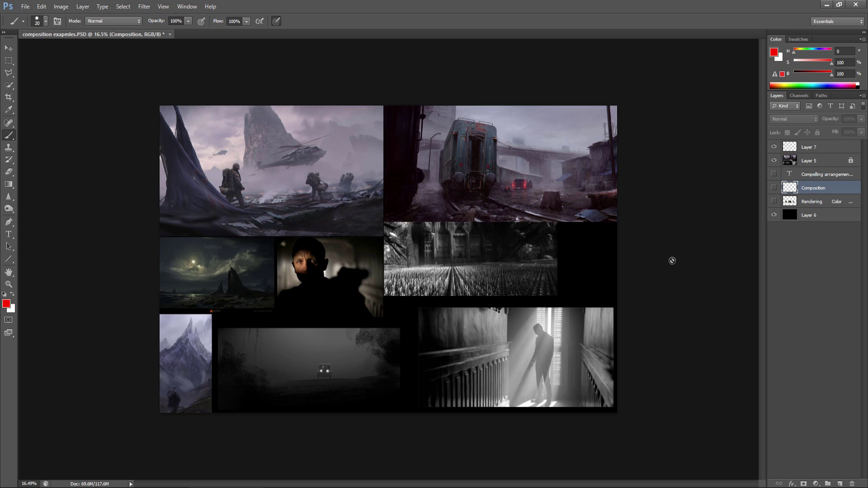868x488 pixels.
Task: Select the Zoom tool
Action: tap(9, 284)
